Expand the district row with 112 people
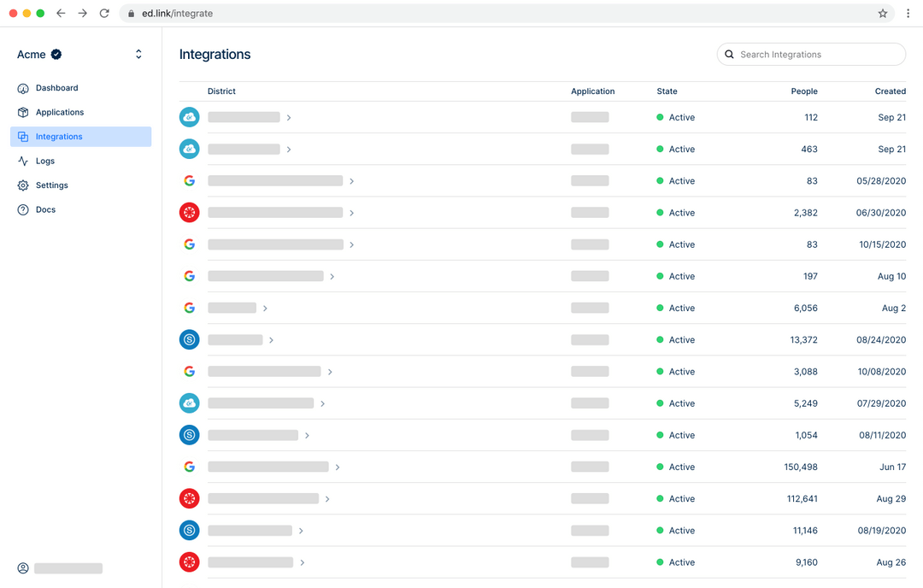 (289, 118)
